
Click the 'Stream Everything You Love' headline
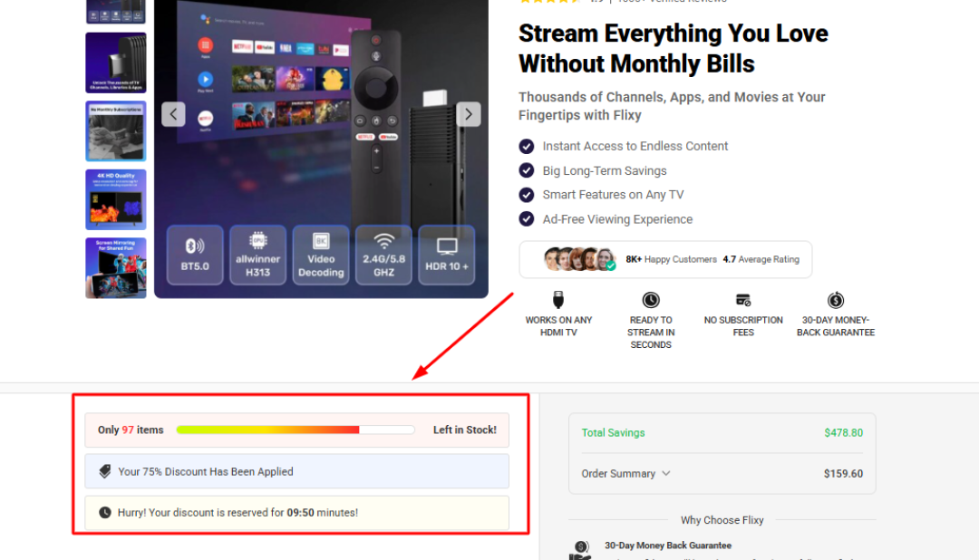point(673,49)
